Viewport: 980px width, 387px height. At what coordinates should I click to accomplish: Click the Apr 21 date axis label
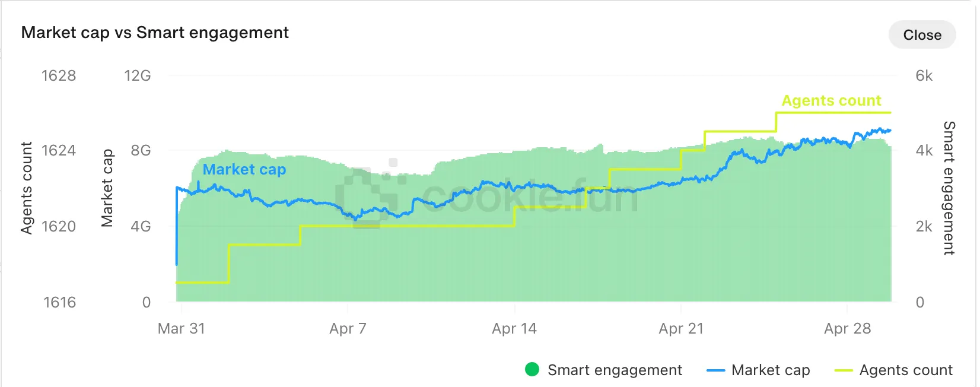(681, 329)
